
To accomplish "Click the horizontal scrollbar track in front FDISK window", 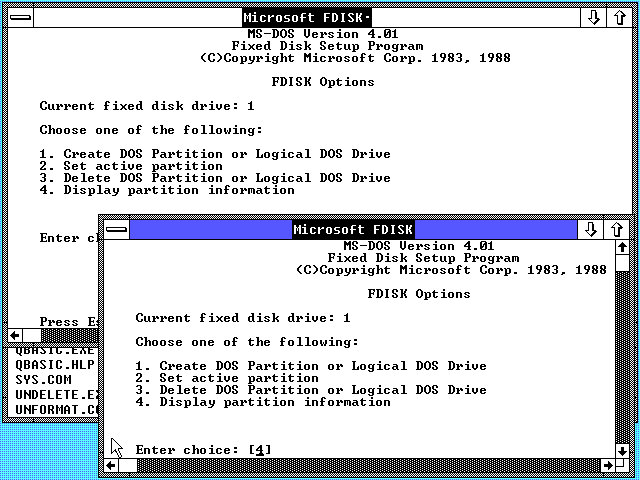I will click(369, 465).
